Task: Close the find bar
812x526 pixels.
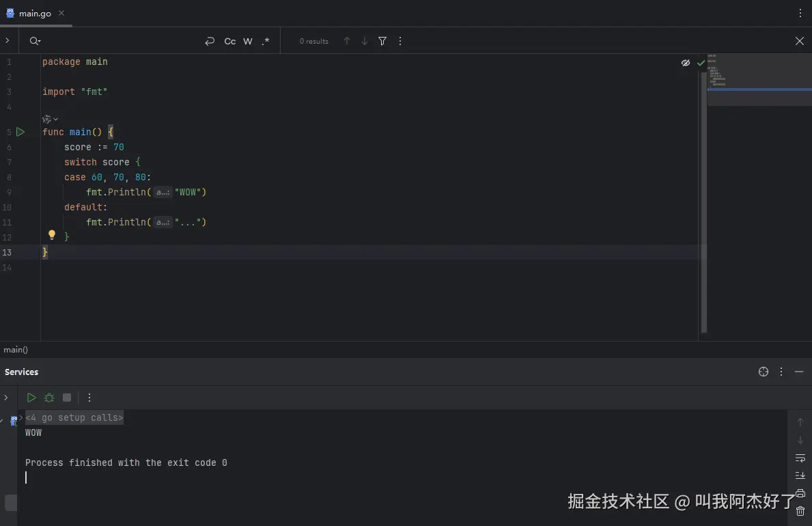Action: (800, 41)
